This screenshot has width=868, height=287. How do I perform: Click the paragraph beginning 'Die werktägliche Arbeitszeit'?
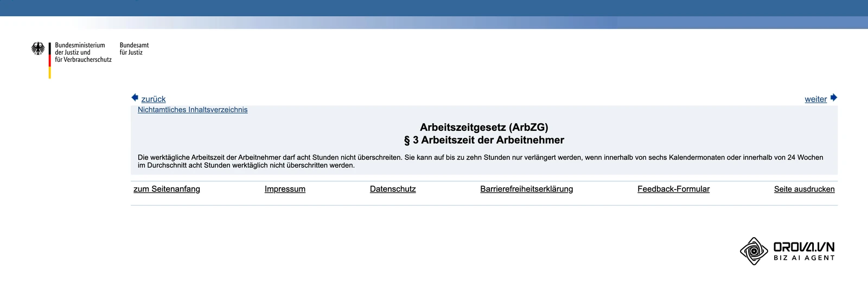point(480,161)
